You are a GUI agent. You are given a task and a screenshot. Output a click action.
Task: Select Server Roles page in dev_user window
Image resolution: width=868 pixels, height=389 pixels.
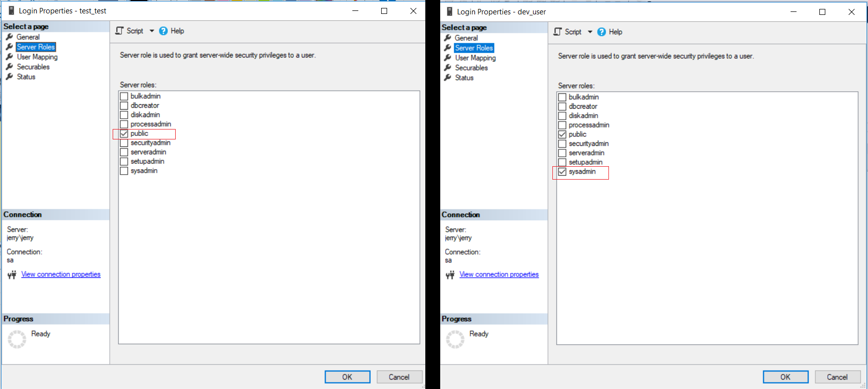[x=474, y=48]
